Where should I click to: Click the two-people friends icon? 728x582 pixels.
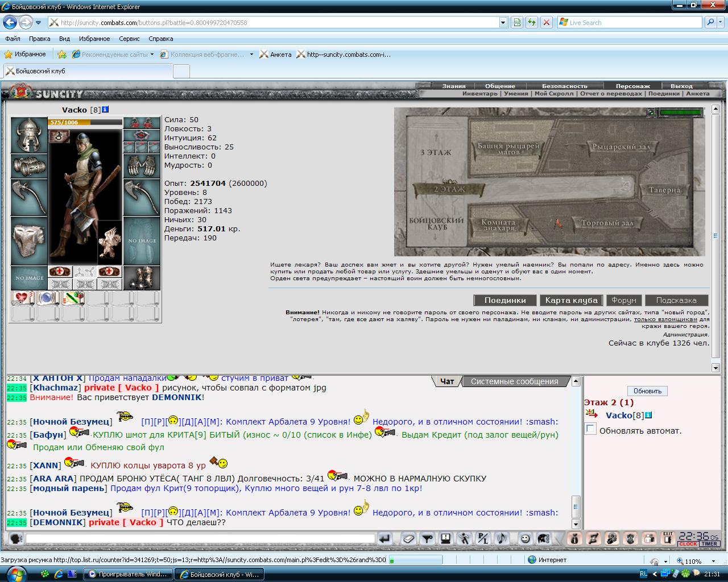point(649,538)
